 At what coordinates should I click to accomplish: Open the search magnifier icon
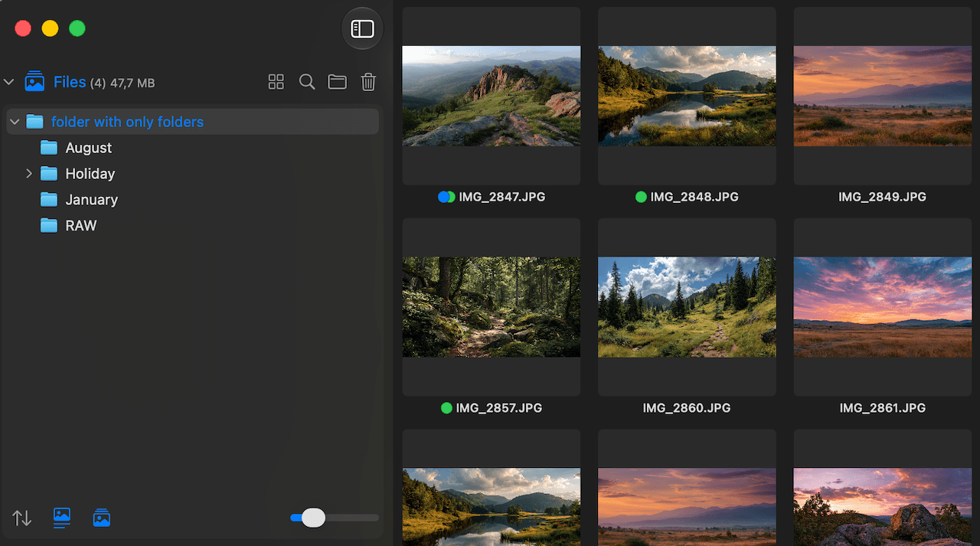307,82
